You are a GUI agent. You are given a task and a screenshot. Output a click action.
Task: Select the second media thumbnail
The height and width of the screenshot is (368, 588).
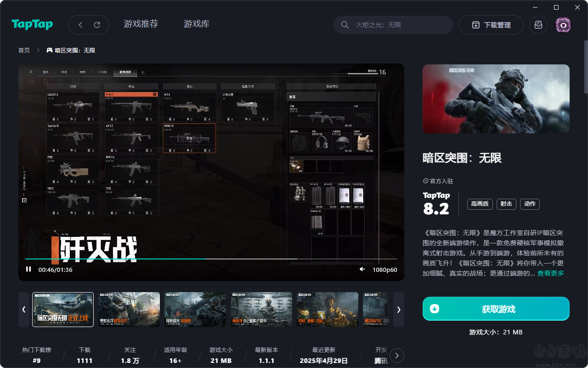coord(129,310)
